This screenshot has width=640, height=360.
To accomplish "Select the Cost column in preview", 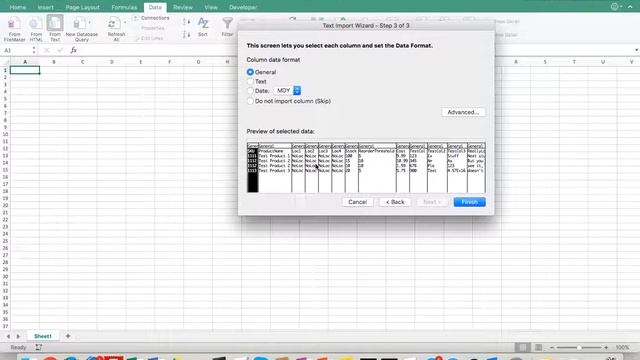I will tap(402, 167).
